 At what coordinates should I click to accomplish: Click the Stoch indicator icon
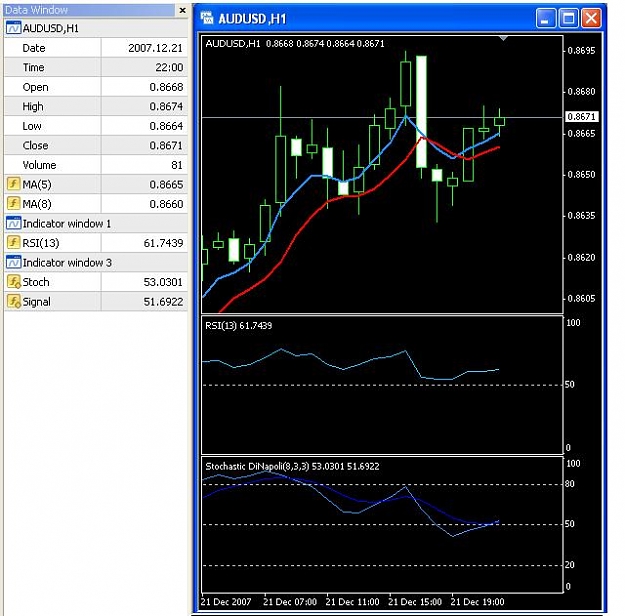pyautogui.click(x=14, y=282)
